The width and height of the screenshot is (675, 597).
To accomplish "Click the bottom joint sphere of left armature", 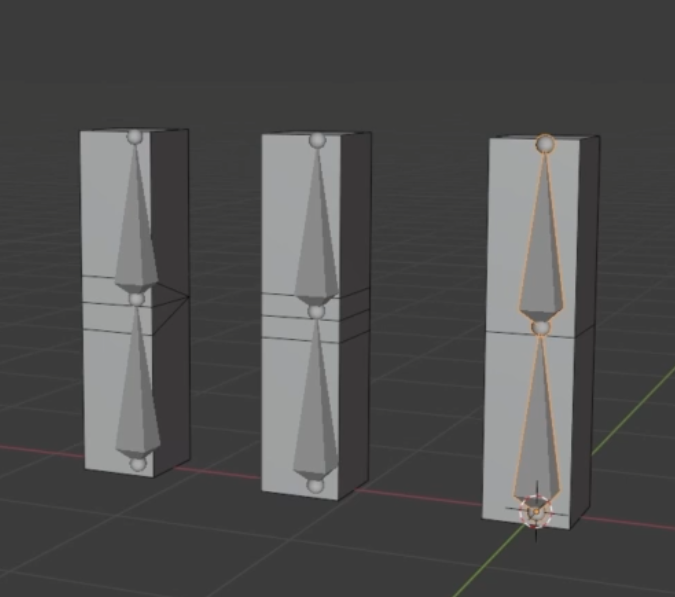I will [138, 464].
